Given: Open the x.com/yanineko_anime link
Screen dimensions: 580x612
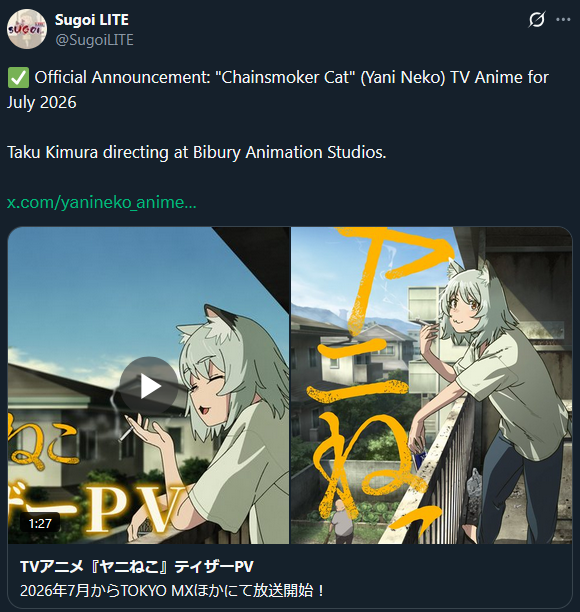Looking at the screenshot, I should click(101, 202).
